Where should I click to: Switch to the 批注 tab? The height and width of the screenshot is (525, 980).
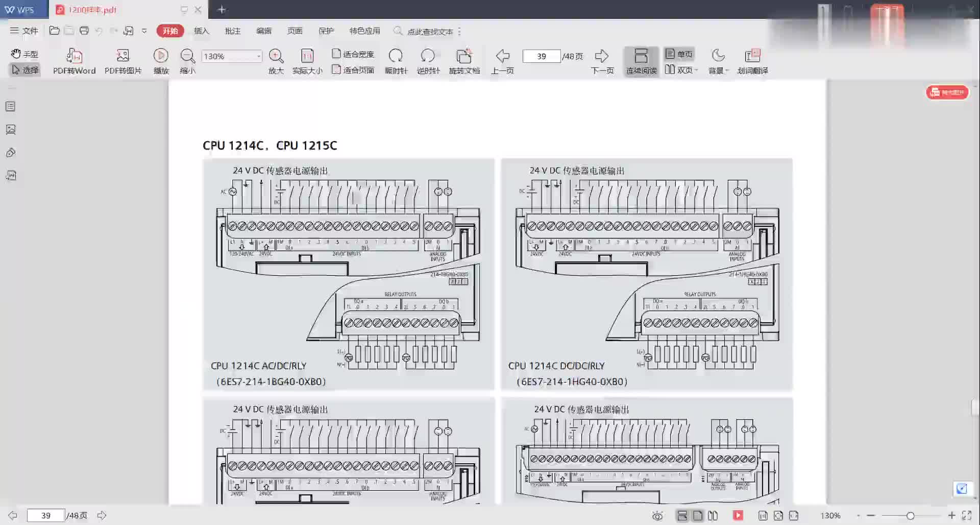[x=233, y=31]
